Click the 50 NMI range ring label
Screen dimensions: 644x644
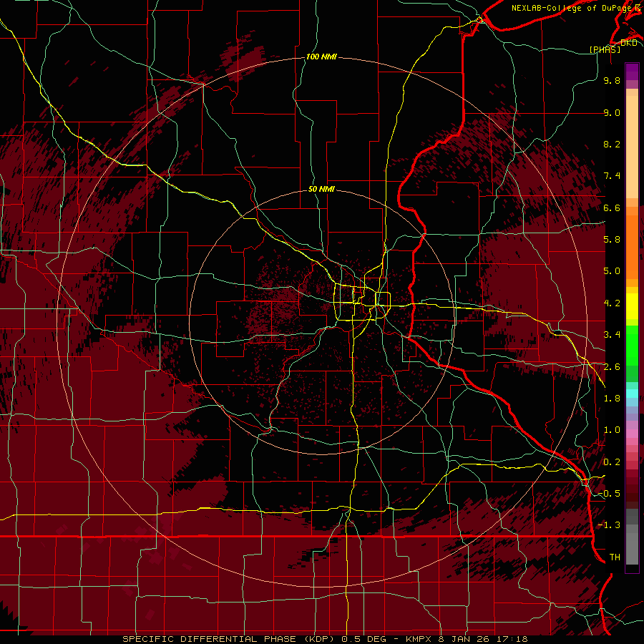(x=321, y=190)
